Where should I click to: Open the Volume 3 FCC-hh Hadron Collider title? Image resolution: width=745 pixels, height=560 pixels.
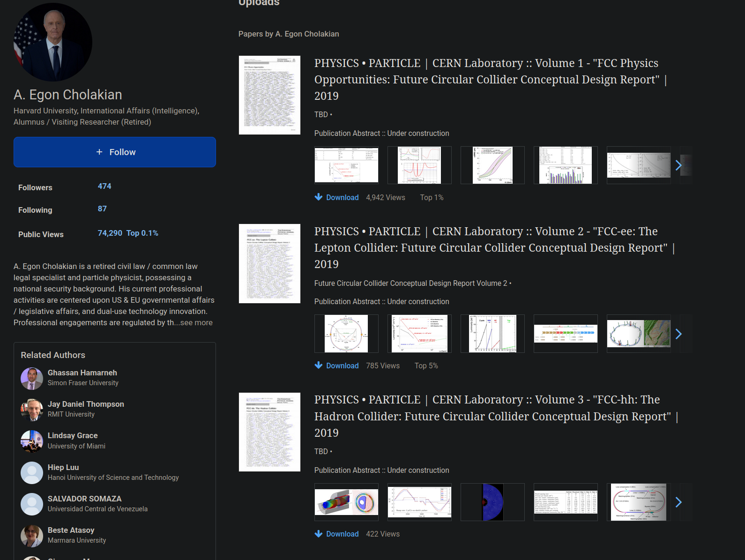tap(497, 416)
